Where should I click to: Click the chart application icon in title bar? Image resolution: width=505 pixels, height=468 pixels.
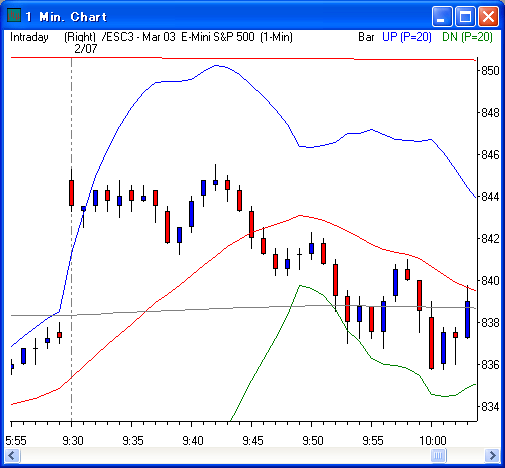tap(14, 16)
